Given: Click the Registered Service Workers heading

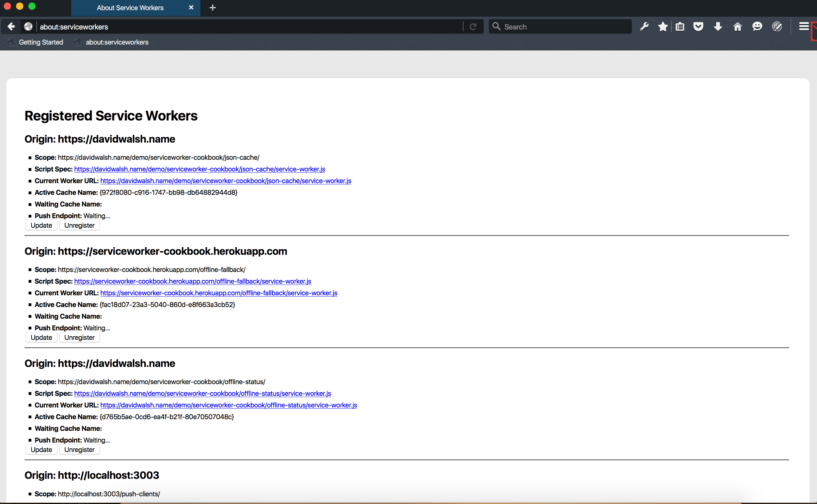Looking at the screenshot, I should (111, 116).
